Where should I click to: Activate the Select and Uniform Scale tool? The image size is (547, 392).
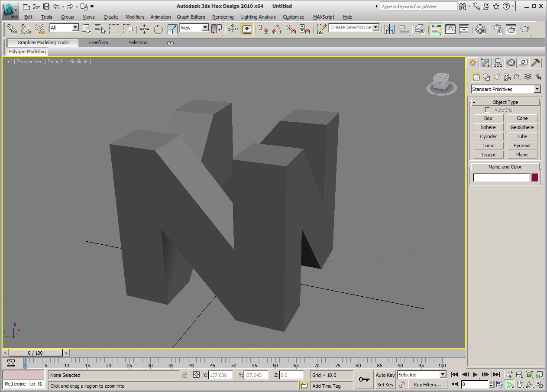click(172, 29)
